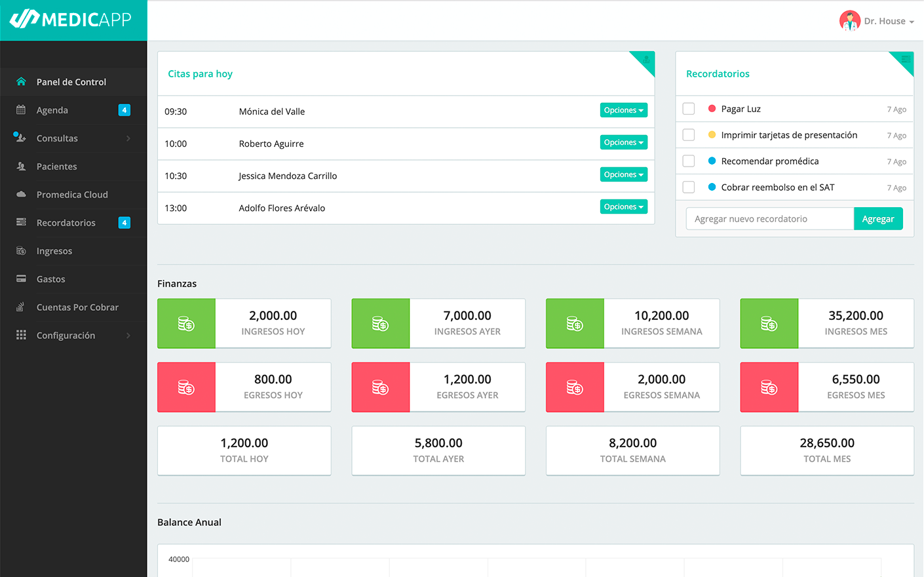
Task: Check Imprimir tarjetas de presentación reminder
Action: pyautogui.click(x=689, y=135)
